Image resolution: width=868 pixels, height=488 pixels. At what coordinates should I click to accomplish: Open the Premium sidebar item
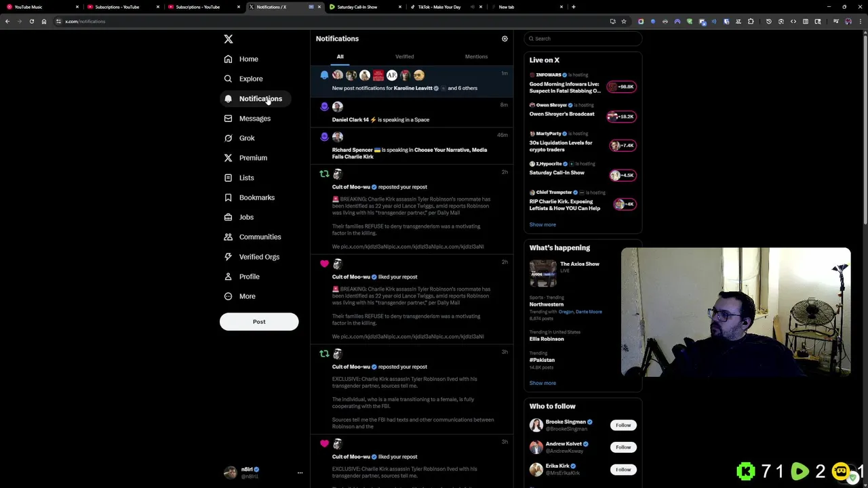click(x=245, y=158)
